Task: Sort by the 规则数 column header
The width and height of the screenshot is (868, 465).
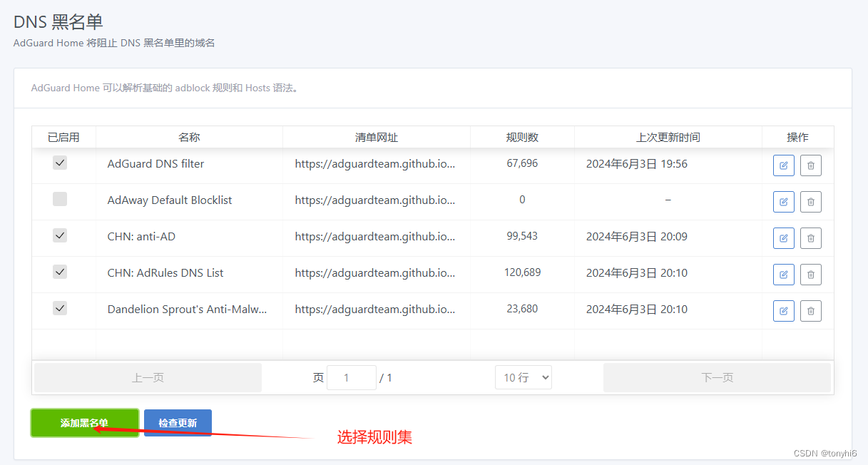Action: [x=522, y=138]
